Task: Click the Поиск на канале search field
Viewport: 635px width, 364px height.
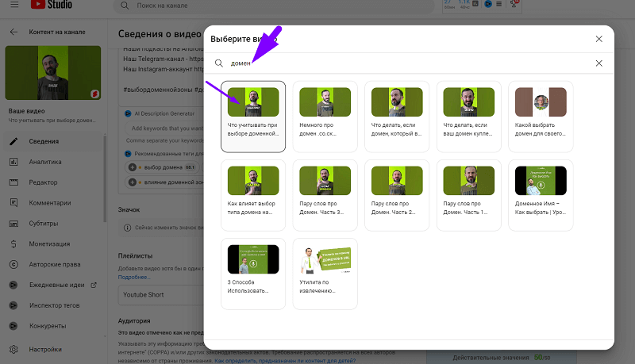Action: (274, 6)
